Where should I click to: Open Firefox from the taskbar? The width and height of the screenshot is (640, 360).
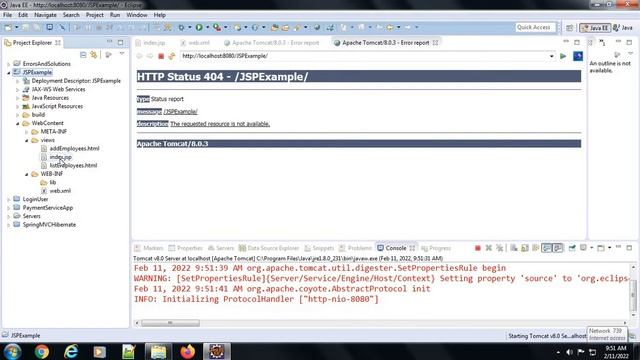click(187, 351)
